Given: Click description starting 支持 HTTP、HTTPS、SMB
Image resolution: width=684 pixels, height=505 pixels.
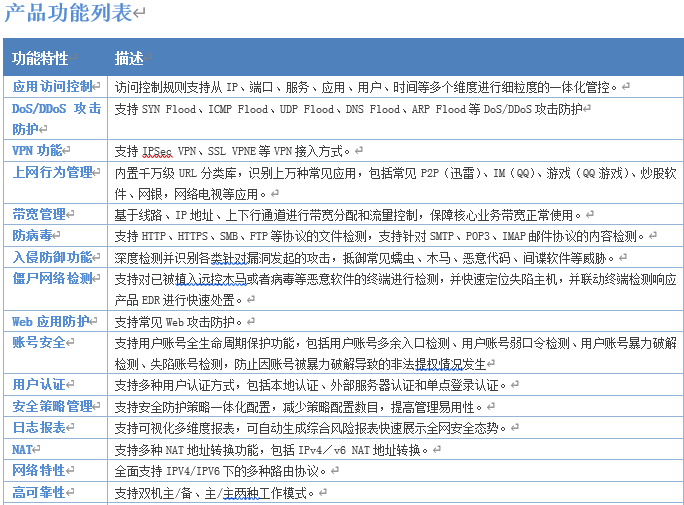Looking at the screenshot, I should click(379, 236).
